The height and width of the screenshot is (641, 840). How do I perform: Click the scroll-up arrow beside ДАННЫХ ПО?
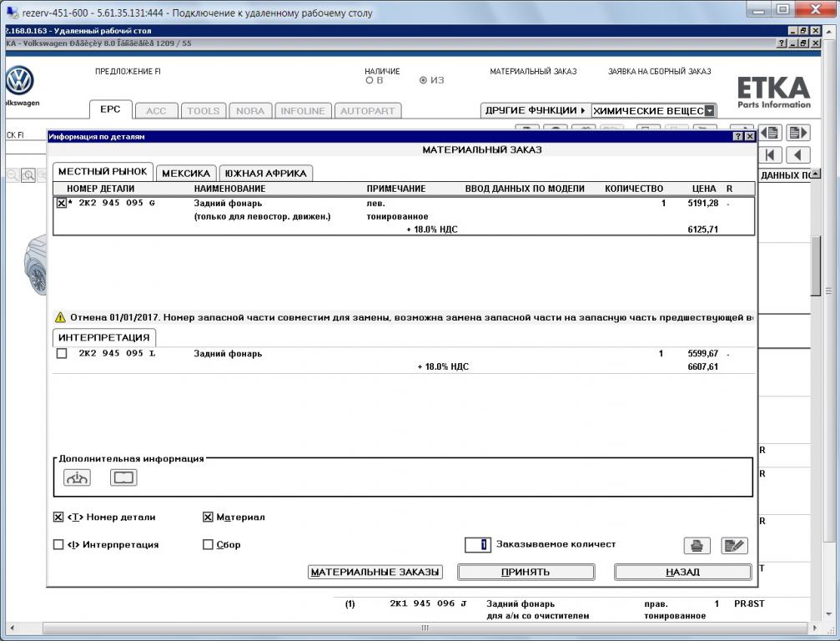pyautogui.click(x=815, y=174)
